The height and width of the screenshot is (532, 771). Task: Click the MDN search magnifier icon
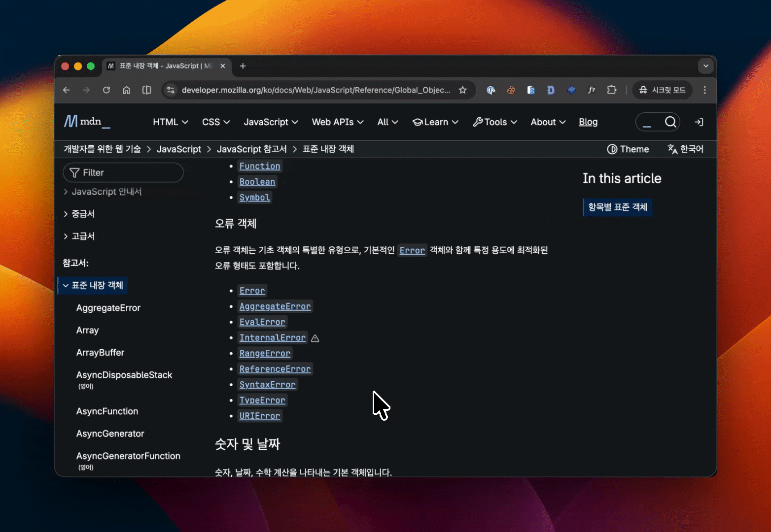click(670, 122)
